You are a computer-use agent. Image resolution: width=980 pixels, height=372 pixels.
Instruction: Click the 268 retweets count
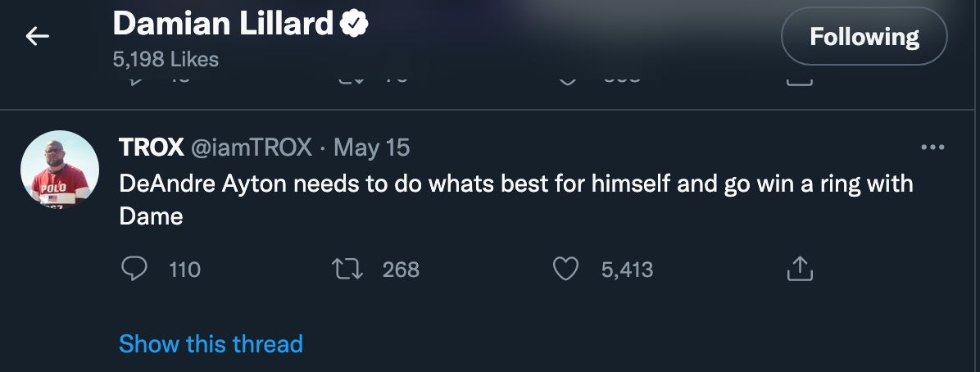tap(401, 270)
